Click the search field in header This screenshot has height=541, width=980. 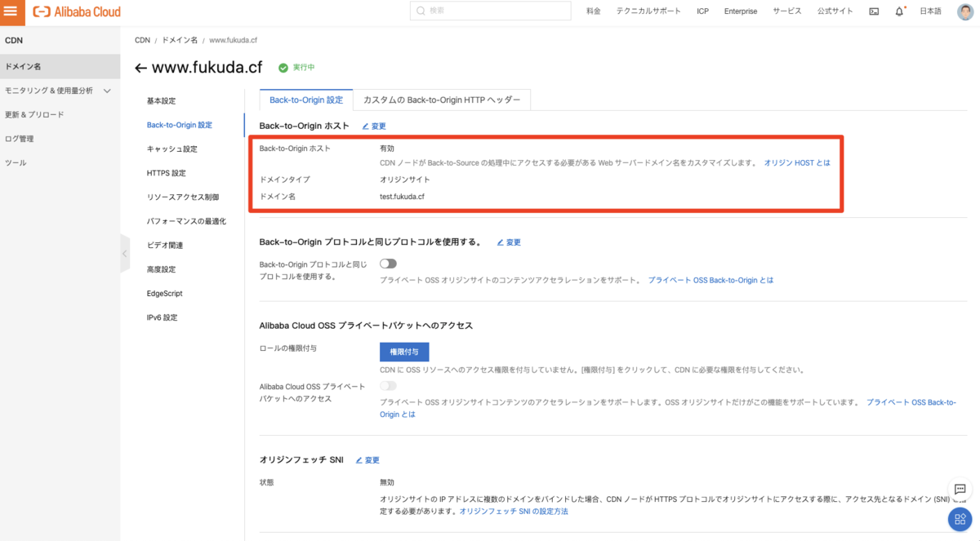click(490, 11)
